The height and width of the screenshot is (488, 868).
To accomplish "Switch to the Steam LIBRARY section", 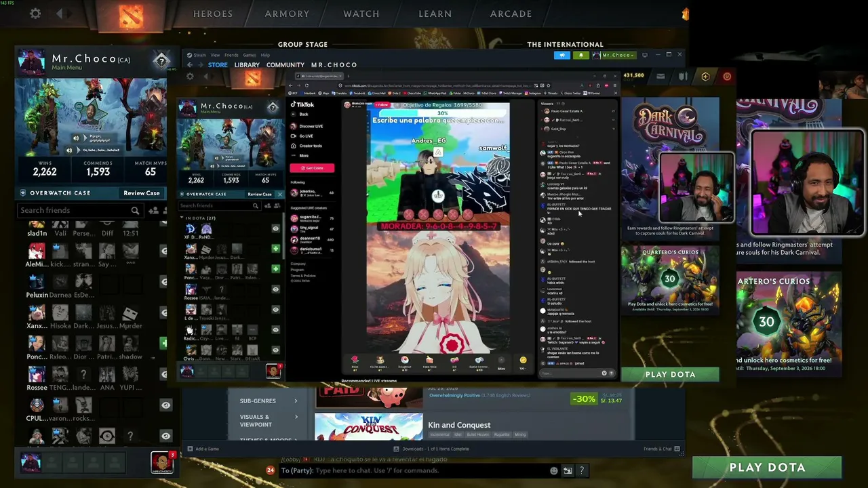I will click(247, 65).
